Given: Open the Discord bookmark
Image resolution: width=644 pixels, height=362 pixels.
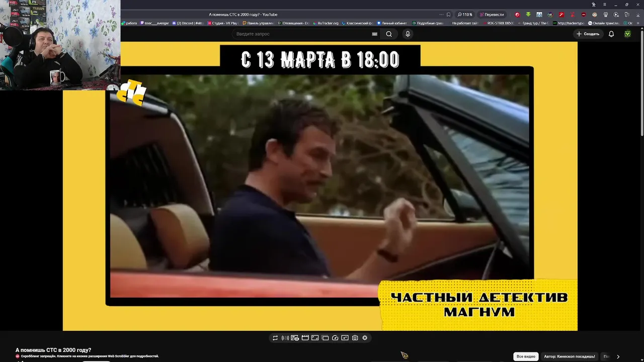Looking at the screenshot, I should pos(188,23).
